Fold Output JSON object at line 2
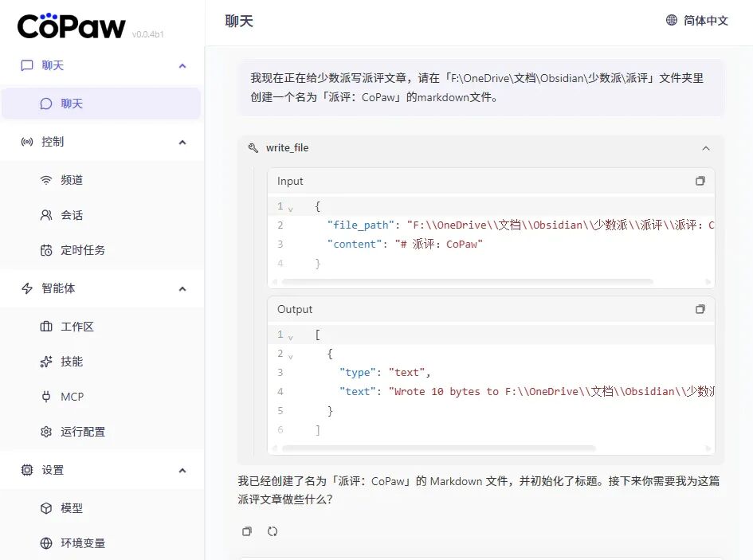This screenshot has height=560, width=753. tap(291, 356)
